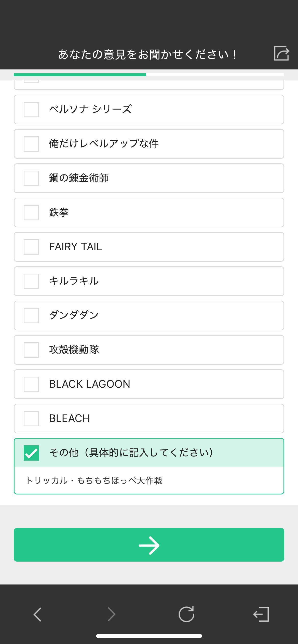Reload the survey page
298x644 pixels.
(x=186, y=614)
